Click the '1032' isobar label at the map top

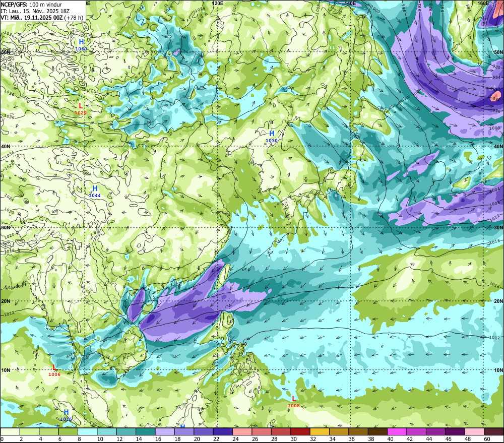139,9
